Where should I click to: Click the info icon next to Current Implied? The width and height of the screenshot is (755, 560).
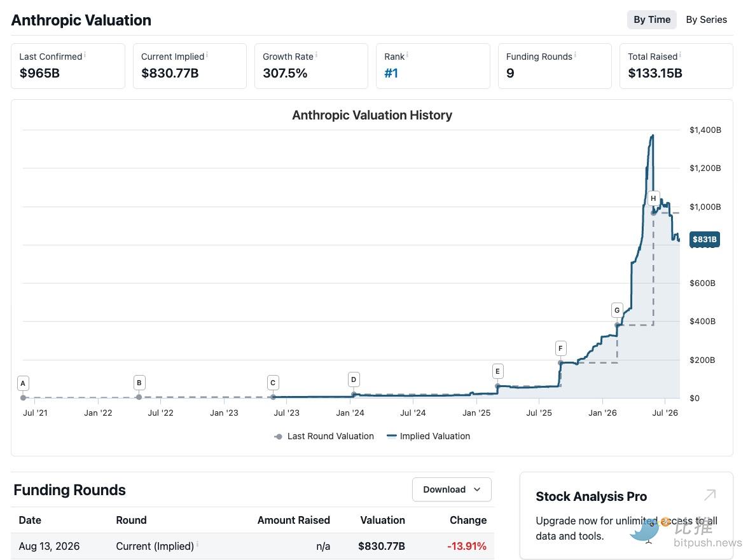[x=207, y=55]
